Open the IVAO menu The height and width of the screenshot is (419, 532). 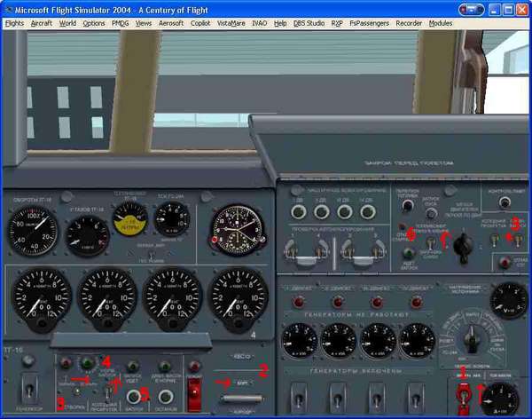tap(259, 23)
